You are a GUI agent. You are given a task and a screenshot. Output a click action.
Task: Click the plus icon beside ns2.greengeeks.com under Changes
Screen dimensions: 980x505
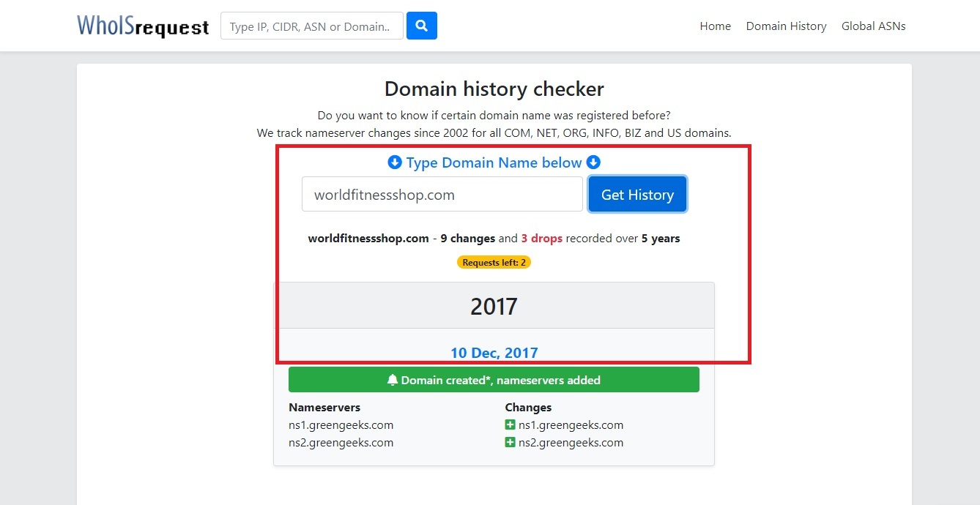pyautogui.click(x=511, y=442)
